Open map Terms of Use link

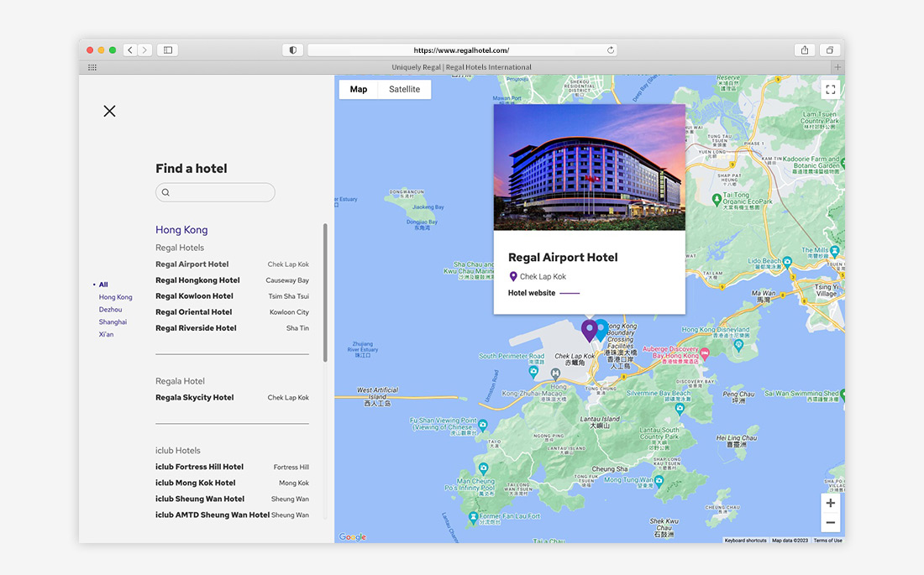pyautogui.click(x=828, y=541)
